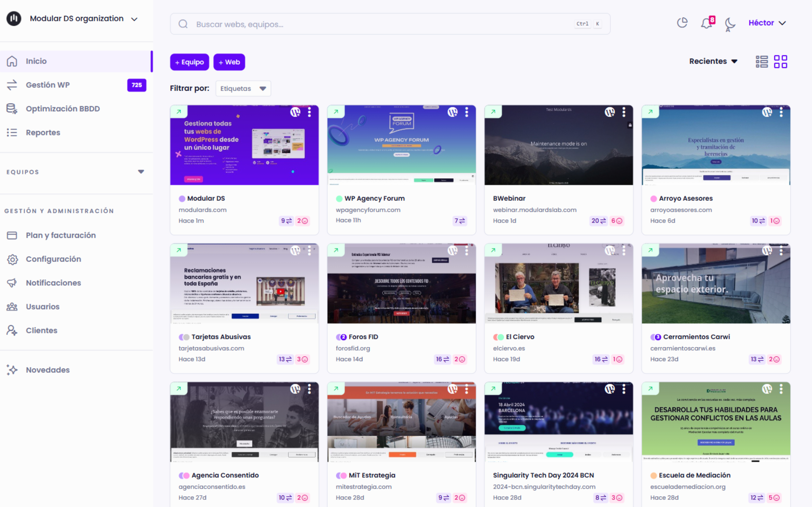The height and width of the screenshot is (507, 812).
Task: Expand the Recientes sort dropdown
Action: tap(713, 61)
